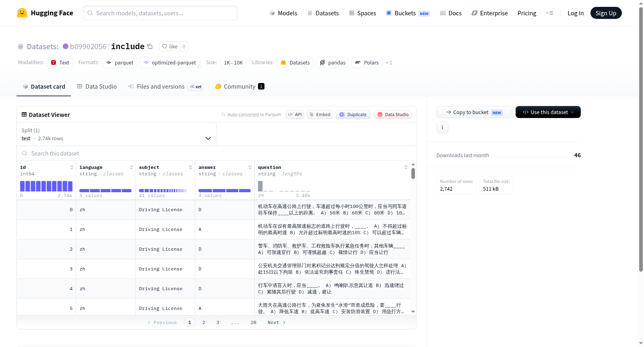Show the +1 more libraries
Viewport: 644px width, 347px height.
tap(389, 62)
